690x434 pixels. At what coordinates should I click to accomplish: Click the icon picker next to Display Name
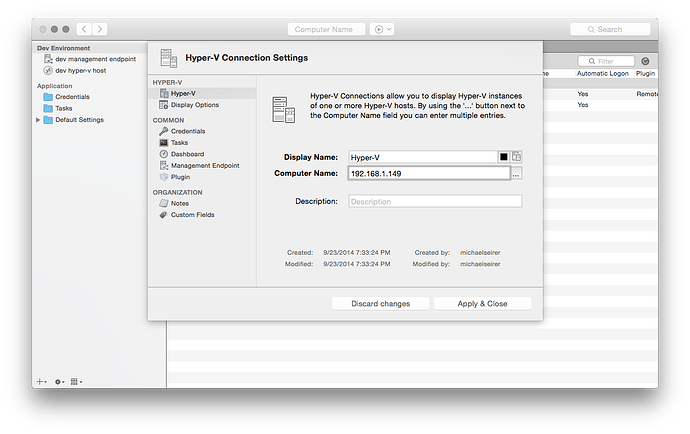pos(517,157)
